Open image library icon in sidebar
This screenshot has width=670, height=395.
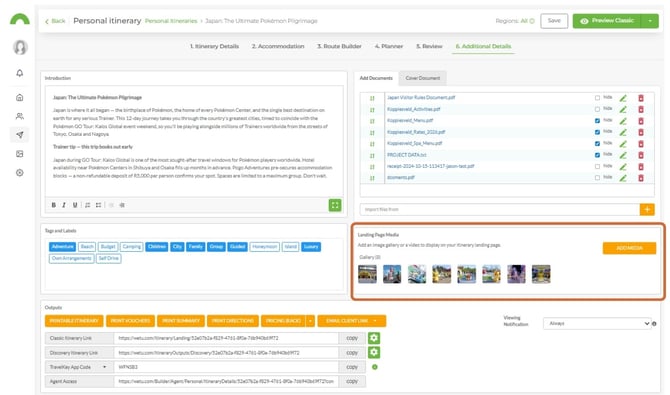coord(20,154)
